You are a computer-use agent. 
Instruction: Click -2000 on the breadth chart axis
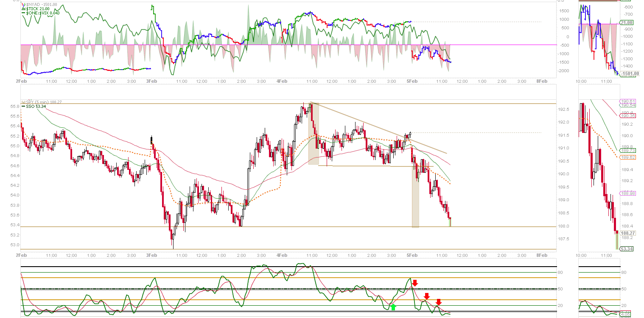(x=563, y=70)
